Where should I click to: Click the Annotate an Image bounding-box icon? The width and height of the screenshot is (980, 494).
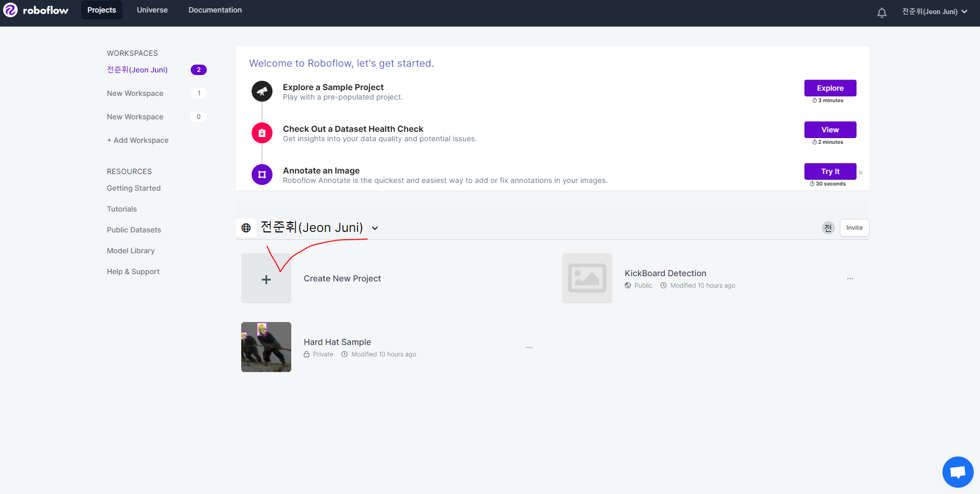click(262, 175)
